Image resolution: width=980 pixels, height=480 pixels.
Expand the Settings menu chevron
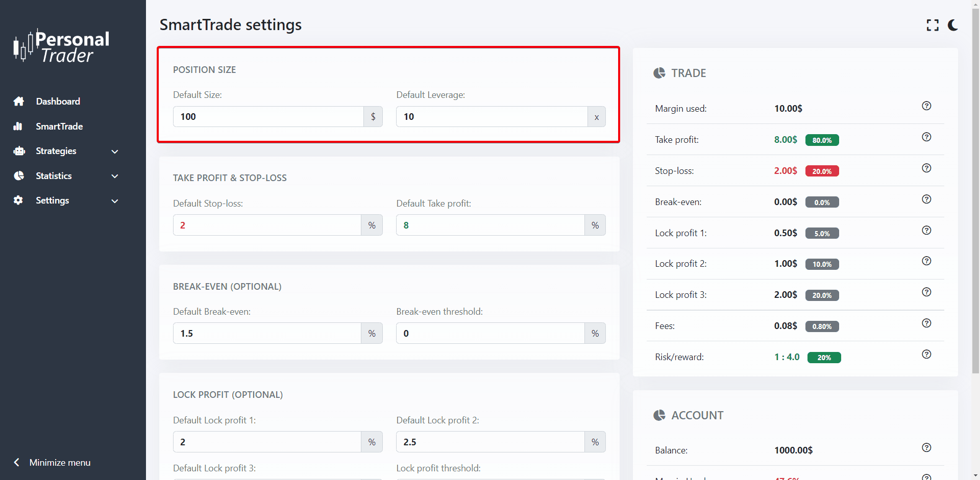click(x=115, y=201)
